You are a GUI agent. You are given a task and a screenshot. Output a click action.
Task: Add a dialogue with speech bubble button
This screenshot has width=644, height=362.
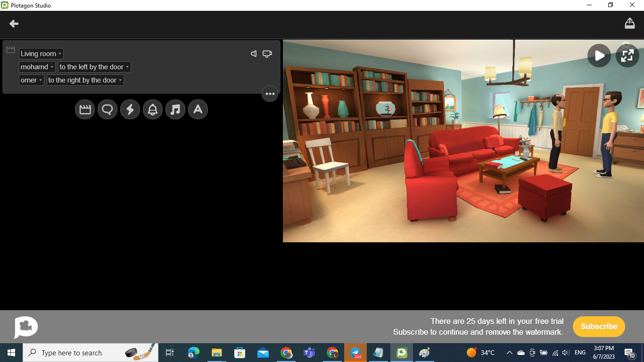tap(107, 110)
